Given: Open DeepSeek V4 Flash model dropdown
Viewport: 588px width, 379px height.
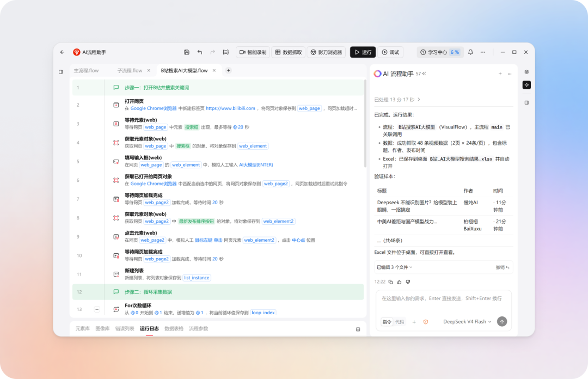Looking at the screenshot, I should tap(467, 322).
